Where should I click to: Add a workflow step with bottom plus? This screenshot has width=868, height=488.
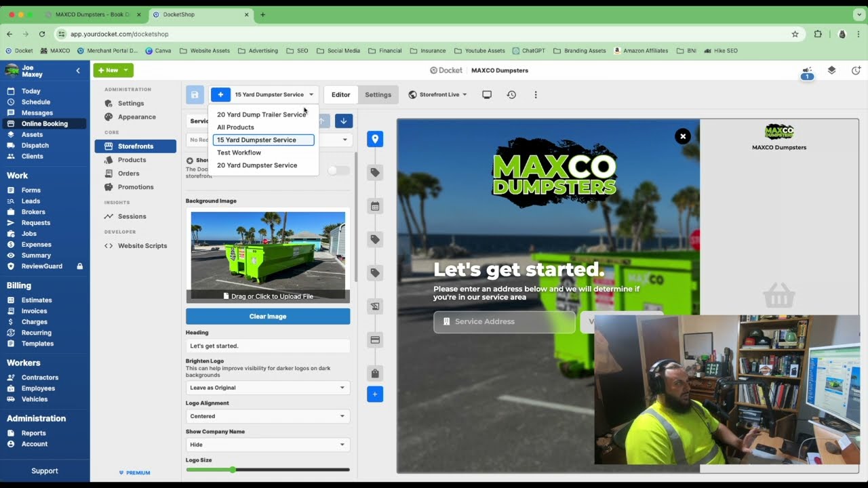click(375, 394)
